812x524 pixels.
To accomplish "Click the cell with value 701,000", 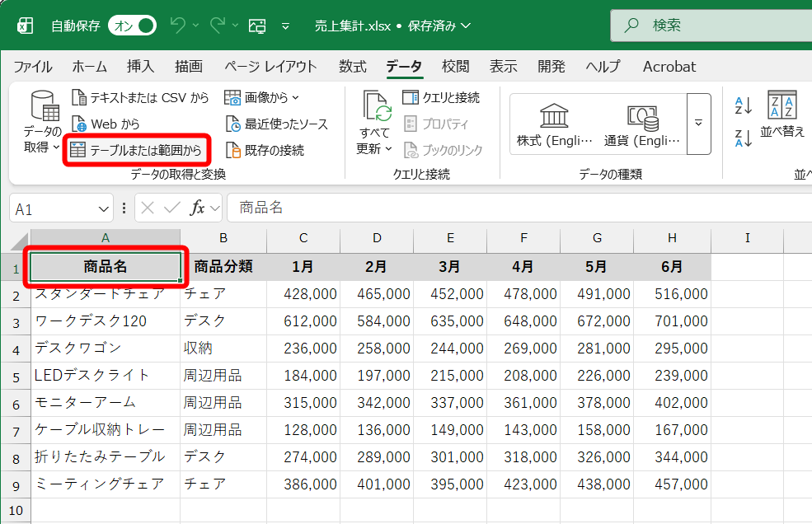I will [672, 321].
